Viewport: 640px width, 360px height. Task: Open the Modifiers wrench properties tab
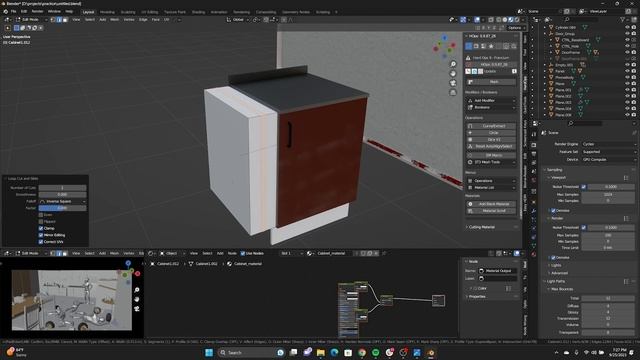pyautogui.click(x=534, y=211)
